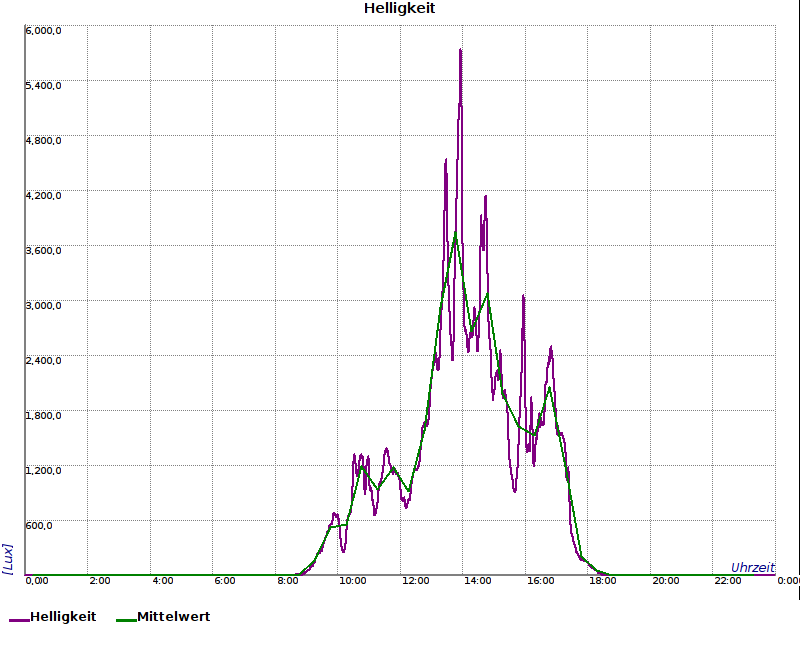Viewport: 800px width, 650px height.
Task: Click the 16:00 time tick label
Action: [541, 581]
